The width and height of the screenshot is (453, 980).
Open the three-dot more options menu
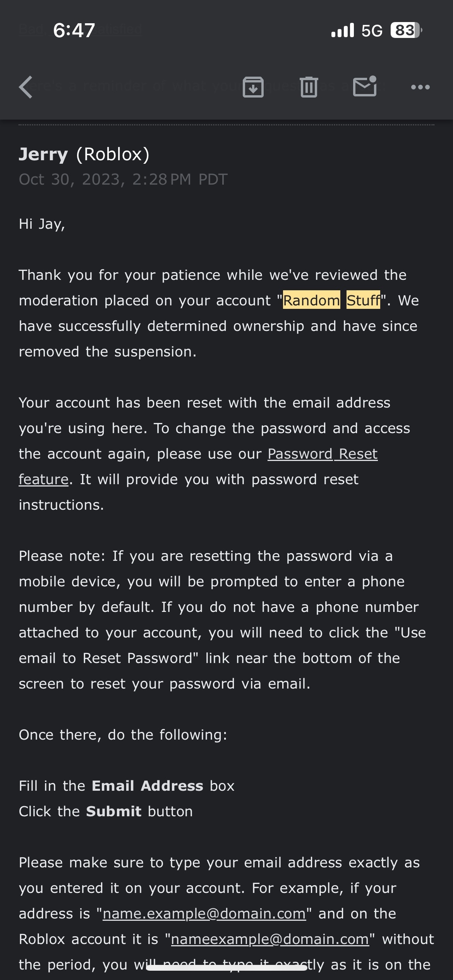tap(420, 87)
